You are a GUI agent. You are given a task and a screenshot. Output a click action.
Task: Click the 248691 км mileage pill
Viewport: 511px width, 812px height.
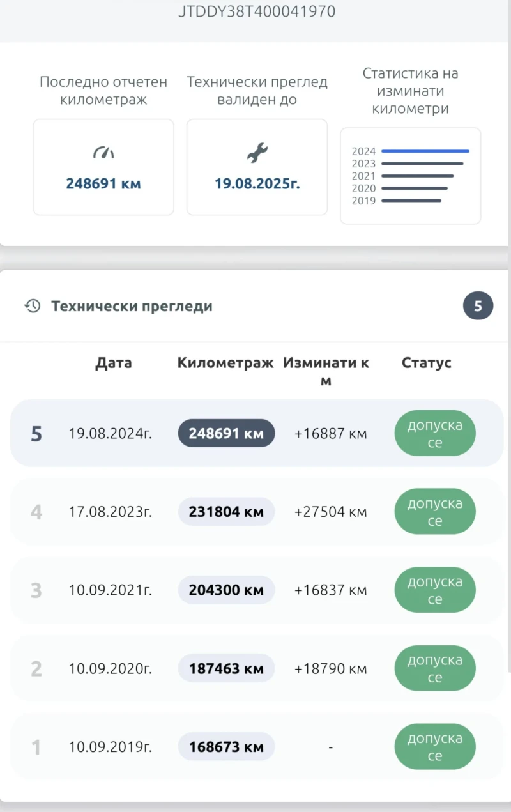tap(226, 433)
